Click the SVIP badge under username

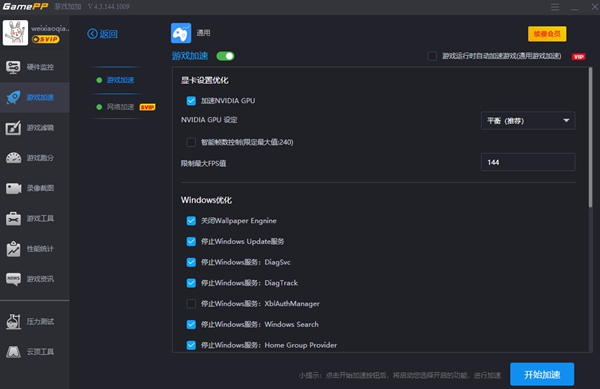(x=46, y=39)
